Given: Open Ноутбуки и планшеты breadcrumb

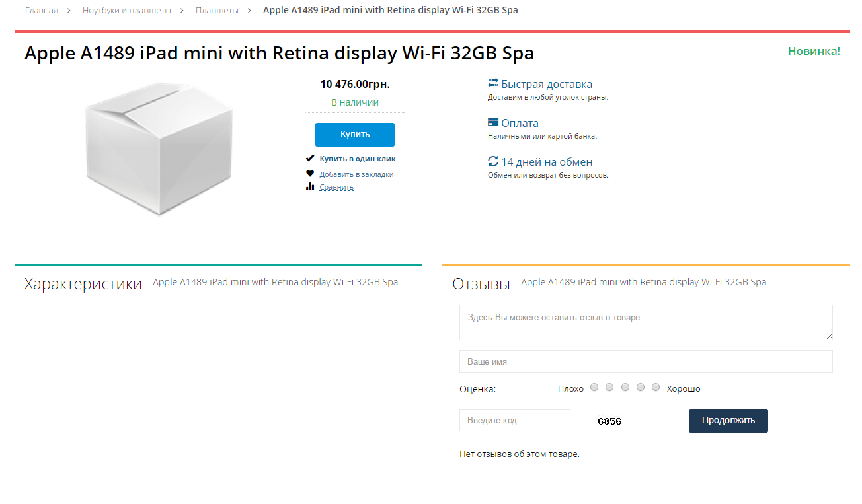Looking at the screenshot, I should click(127, 11).
